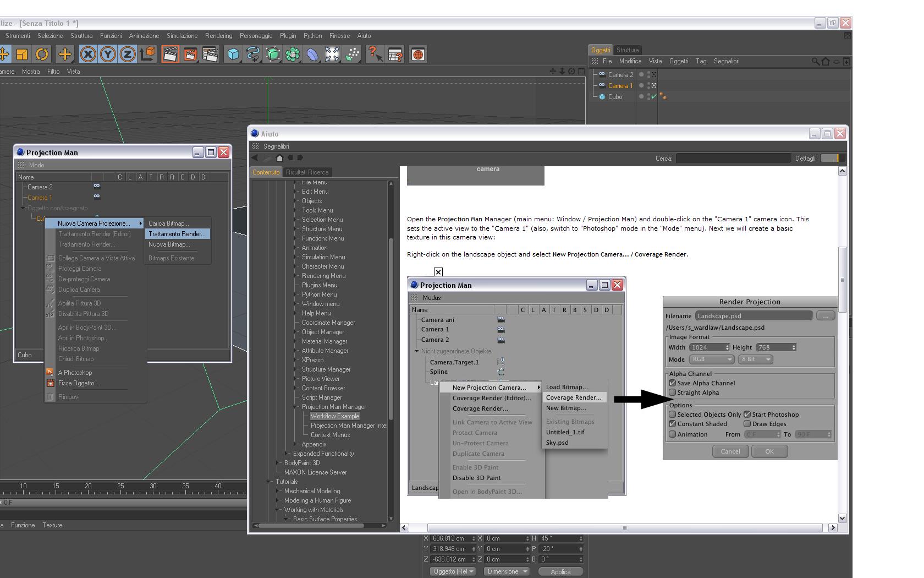The height and width of the screenshot is (578, 924).
Task: Click Camera 1 camera icon in Projection Man
Action: (x=97, y=196)
